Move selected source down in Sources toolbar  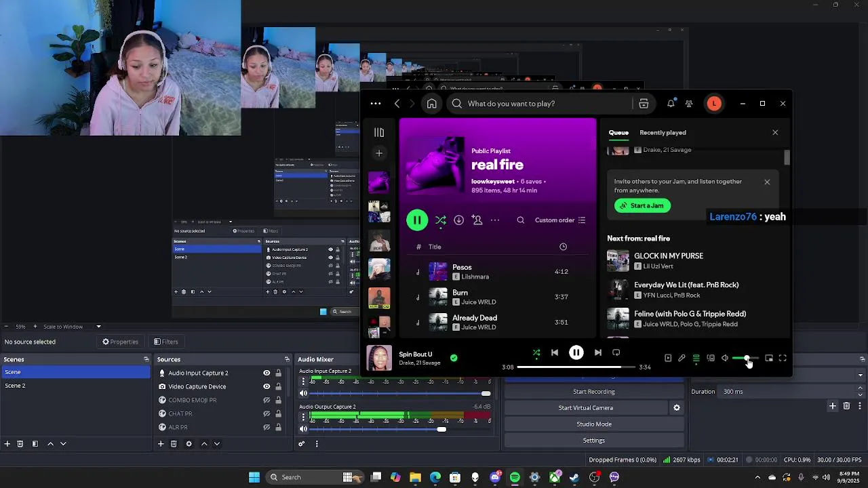click(x=217, y=444)
